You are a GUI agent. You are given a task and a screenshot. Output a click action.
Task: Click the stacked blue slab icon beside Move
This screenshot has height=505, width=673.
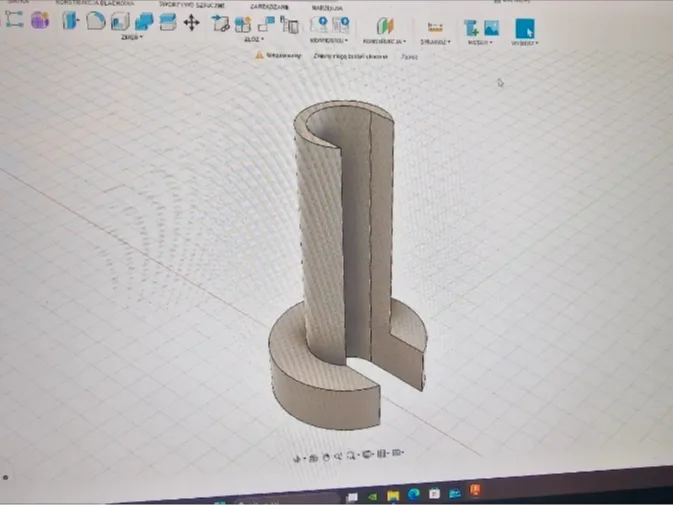pyautogui.click(x=167, y=22)
